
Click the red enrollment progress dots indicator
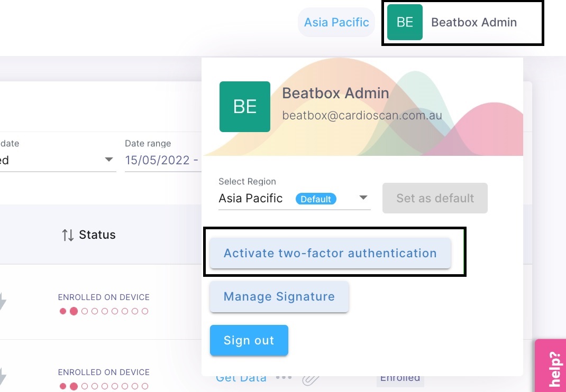tap(104, 311)
